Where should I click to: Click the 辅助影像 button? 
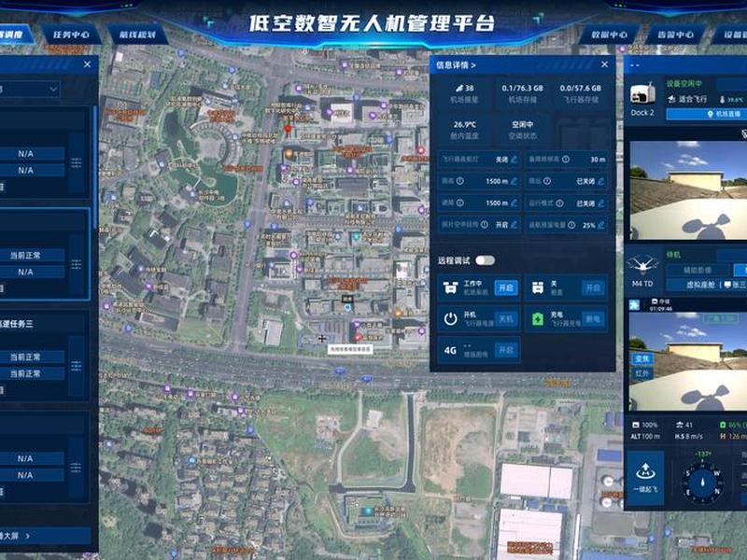tap(697, 270)
